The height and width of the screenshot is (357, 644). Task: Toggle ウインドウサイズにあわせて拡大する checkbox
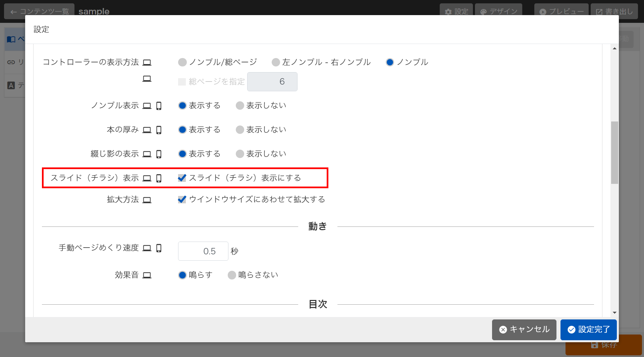(182, 200)
